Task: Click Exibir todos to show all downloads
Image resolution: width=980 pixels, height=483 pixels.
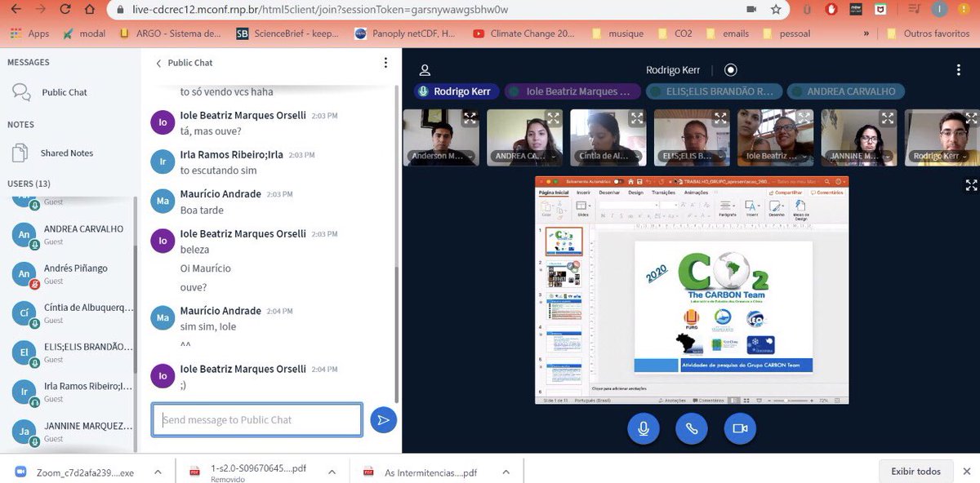Action: tap(916, 472)
